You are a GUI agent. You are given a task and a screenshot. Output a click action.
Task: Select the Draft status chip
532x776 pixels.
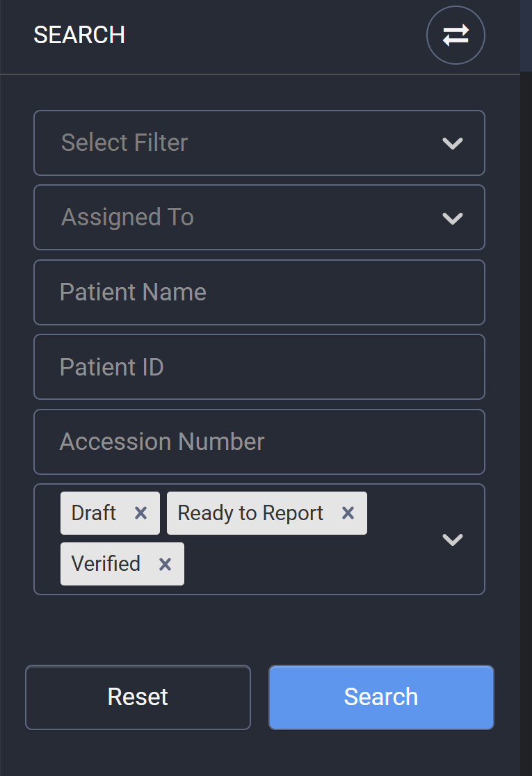(94, 513)
